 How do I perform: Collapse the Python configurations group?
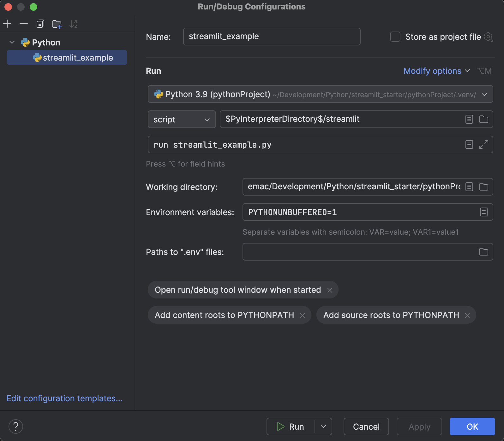click(x=12, y=42)
